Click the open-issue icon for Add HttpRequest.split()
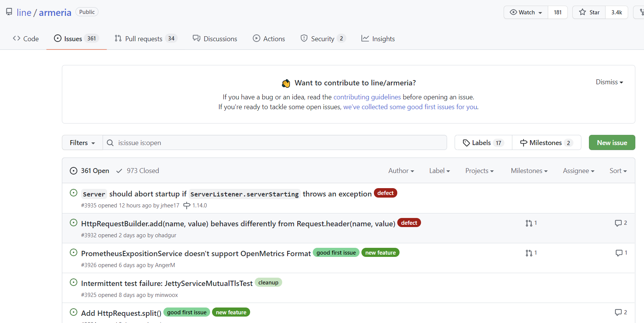 point(74,312)
